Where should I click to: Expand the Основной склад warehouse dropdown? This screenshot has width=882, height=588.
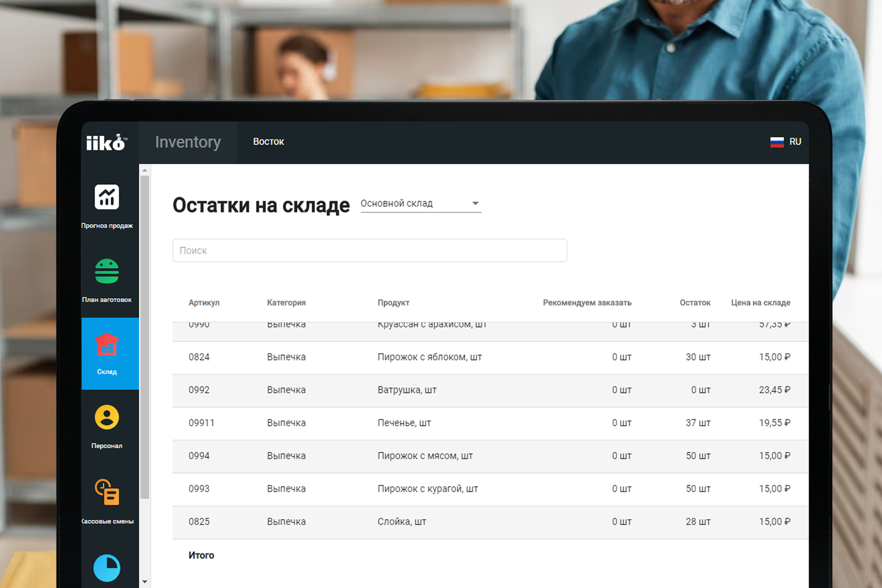pos(421,204)
